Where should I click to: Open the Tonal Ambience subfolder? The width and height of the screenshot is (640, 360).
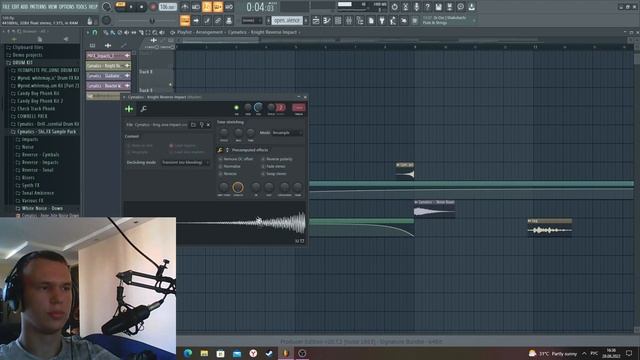coord(38,193)
